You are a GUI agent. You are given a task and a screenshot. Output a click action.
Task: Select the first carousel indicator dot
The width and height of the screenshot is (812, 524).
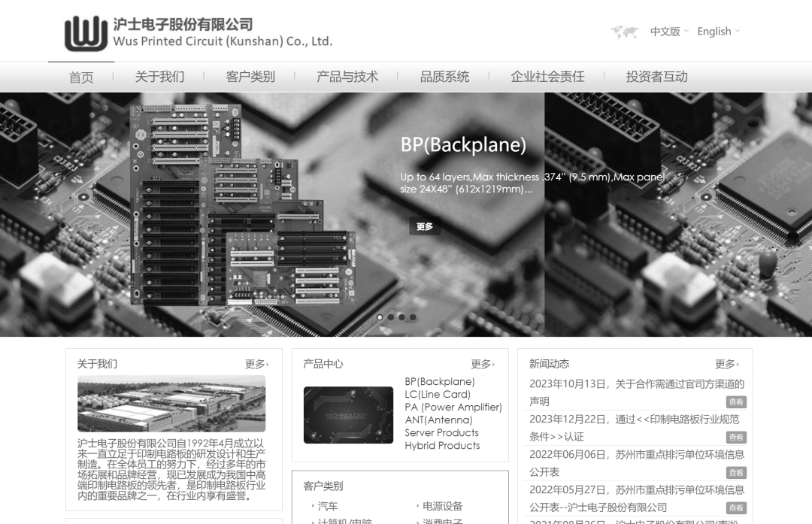[380, 317]
